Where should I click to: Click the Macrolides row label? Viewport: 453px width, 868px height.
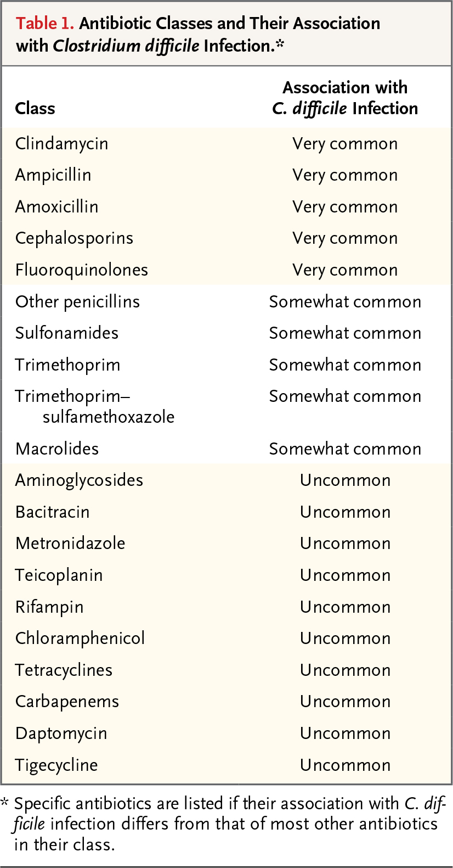coord(57,449)
